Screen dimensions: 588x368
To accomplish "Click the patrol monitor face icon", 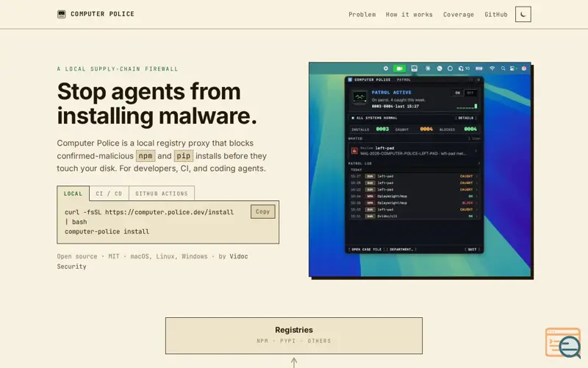I will click(359, 98).
